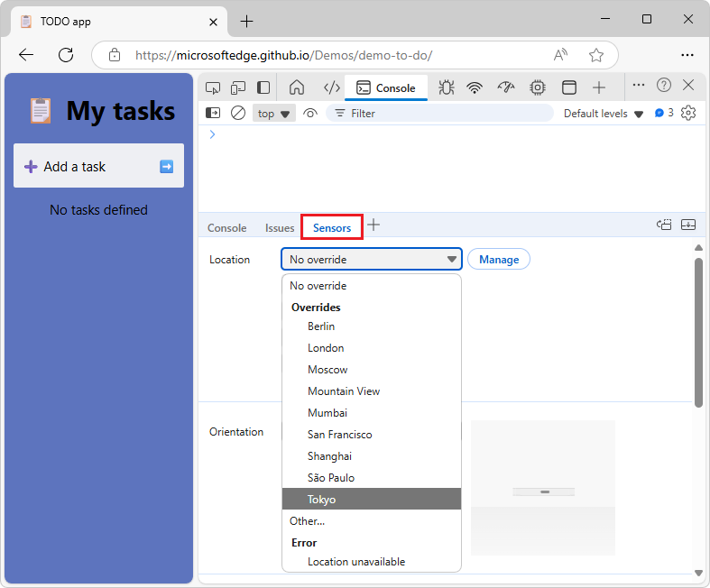The height and width of the screenshot is (588, 710).
Task: Open Console settings gear
Action: 688,113
